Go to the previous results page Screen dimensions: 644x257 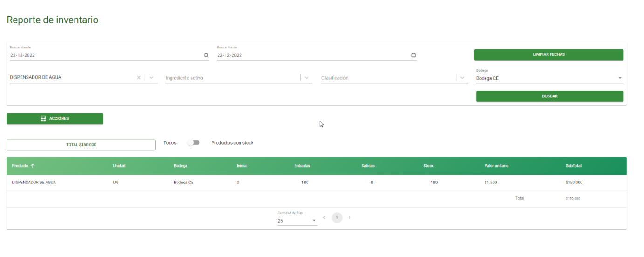pos(324,217)
